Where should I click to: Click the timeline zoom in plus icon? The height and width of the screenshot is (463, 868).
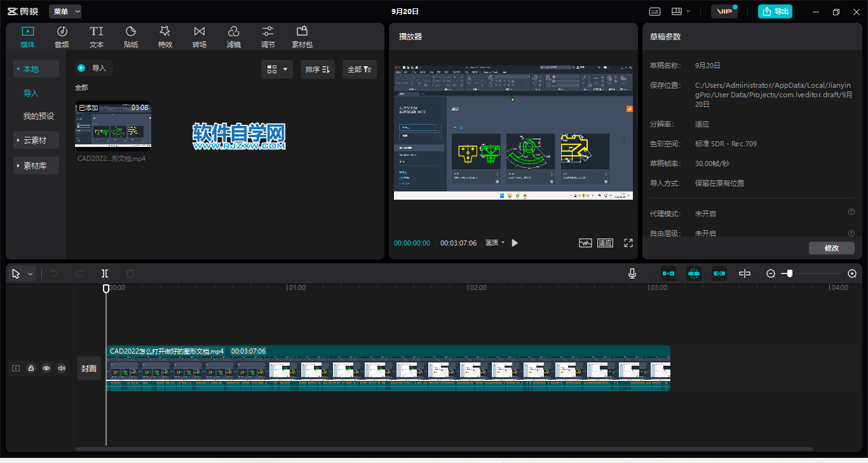tap(852, 273)
